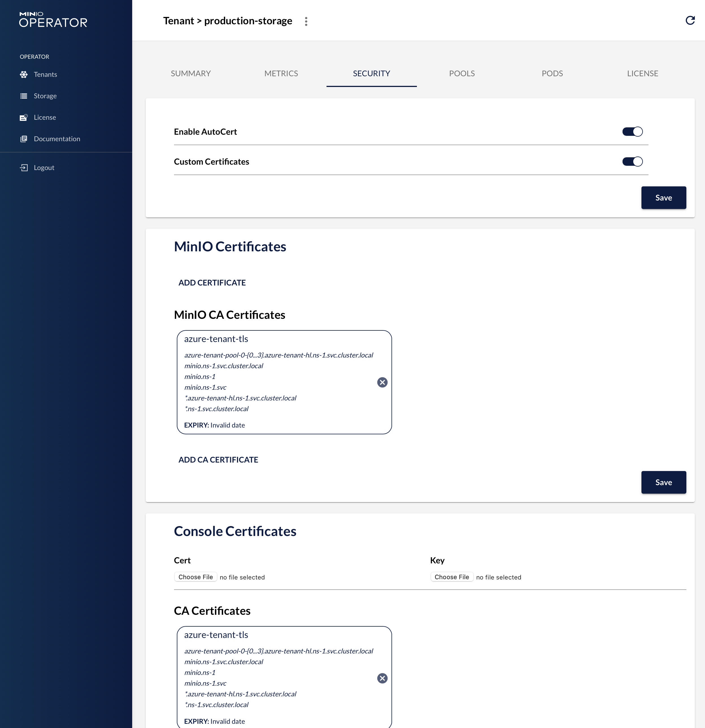Open the Pools tab
Viewport: 705px width, 728px height.
click(462, 73)
